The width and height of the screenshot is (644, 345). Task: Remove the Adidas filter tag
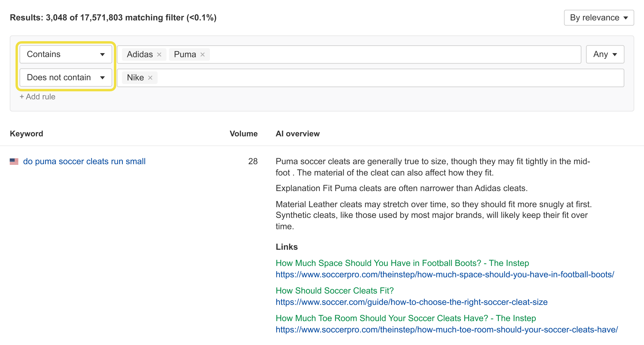(x=159, y=55)
